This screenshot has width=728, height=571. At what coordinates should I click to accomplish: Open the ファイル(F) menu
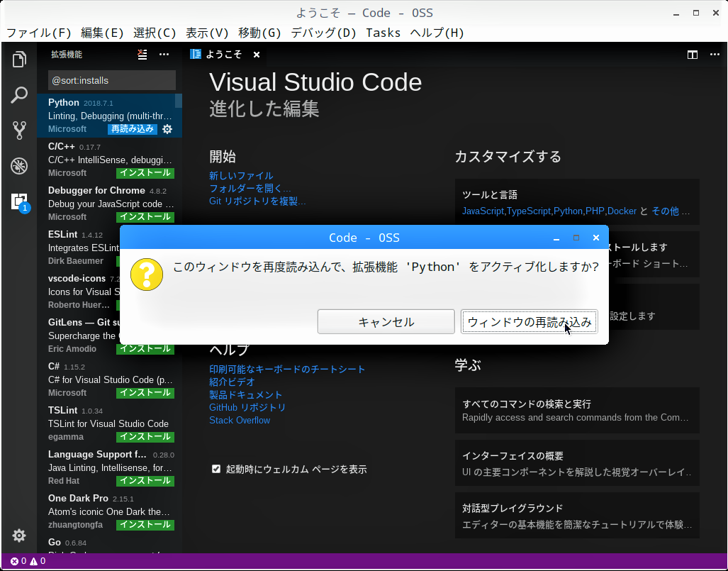click(39, 33)
